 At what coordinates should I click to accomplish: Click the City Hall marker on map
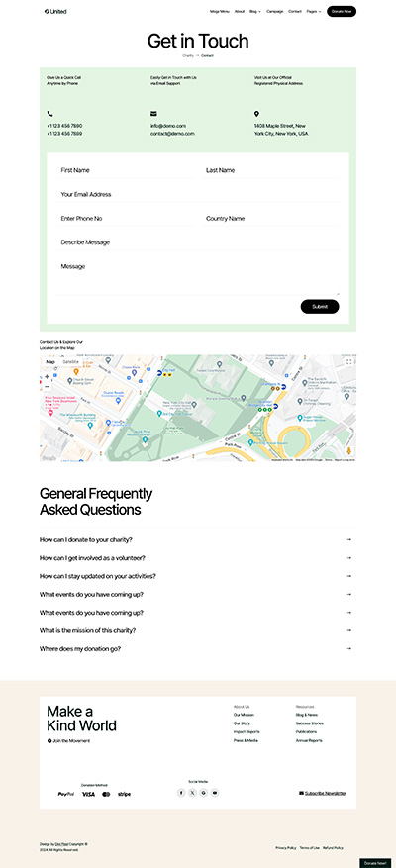coord(159,374)
